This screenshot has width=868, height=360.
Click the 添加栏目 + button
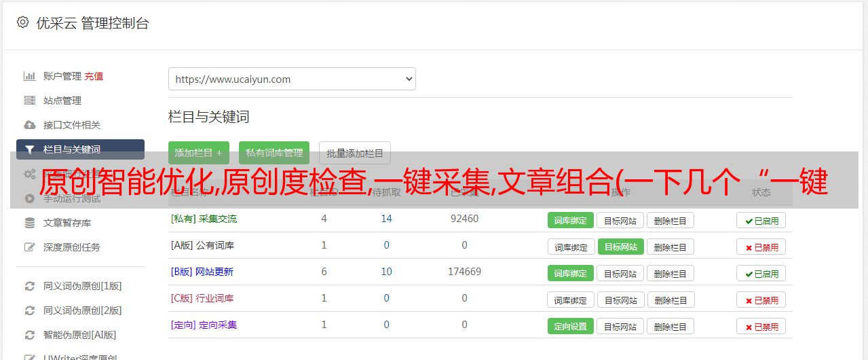pos(199,153)
